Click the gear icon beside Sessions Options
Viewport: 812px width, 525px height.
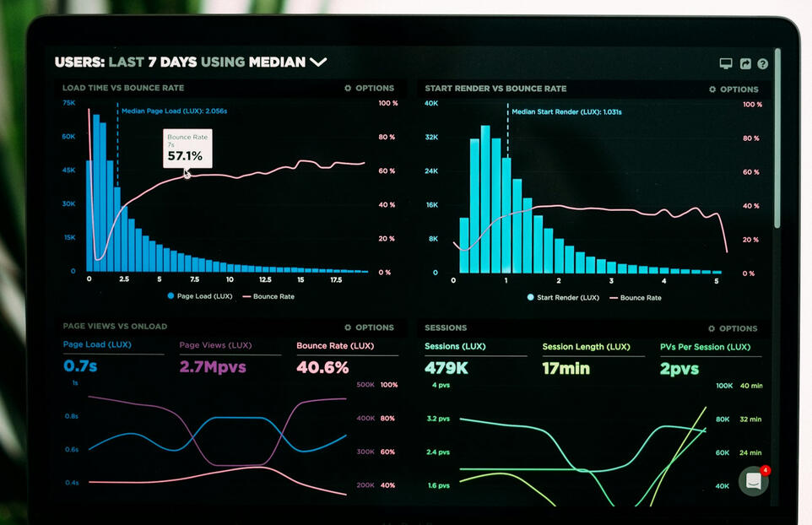pyautogui.click(x=712, y=328)
